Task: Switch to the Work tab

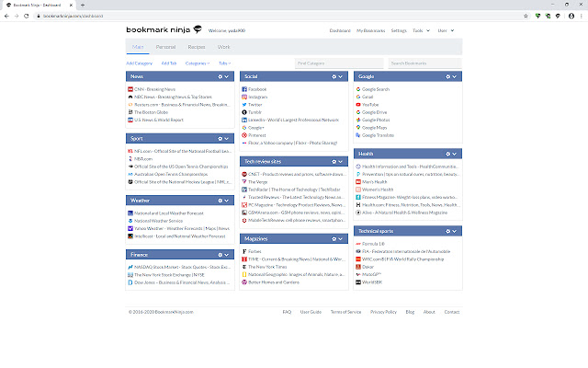Action: point(224,47)
